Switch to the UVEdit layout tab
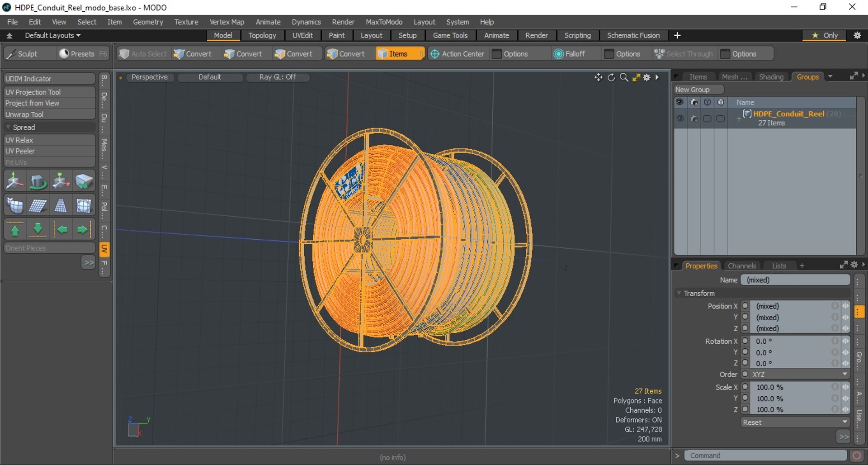This screenshot has height=465, width=868. (x=302, y=35)
